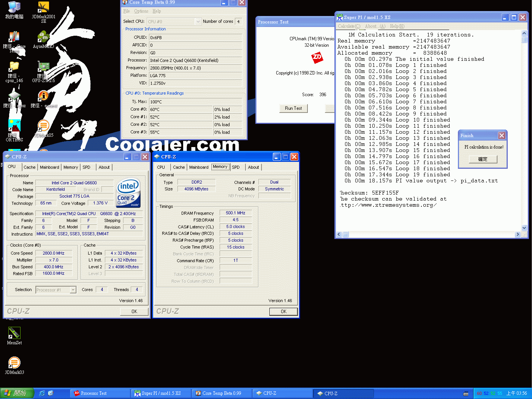Image resolution: width=532 pixels, height=399 pixels.
Task: Click DRAM Frequency value 500.1 MHz
Action: 236,213
